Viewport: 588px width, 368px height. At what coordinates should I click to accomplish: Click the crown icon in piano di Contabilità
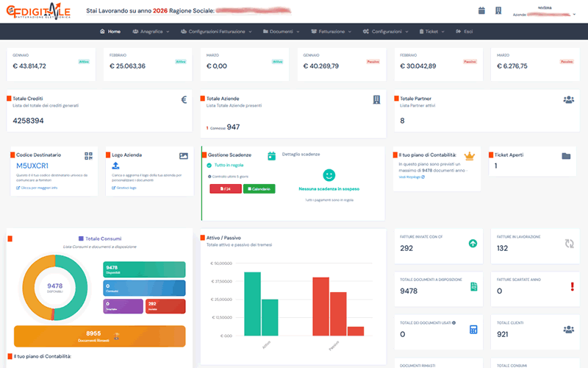[x=470, y=156]
